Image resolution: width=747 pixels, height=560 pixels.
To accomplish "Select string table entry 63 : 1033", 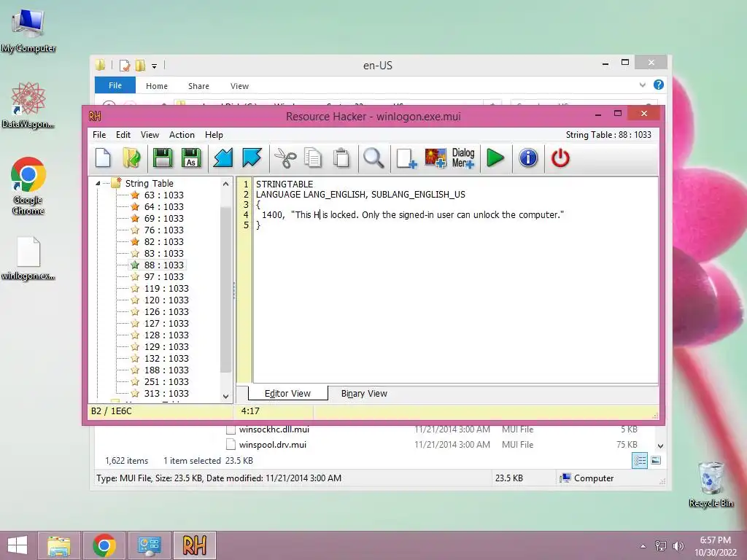I will tap(163, 195).
